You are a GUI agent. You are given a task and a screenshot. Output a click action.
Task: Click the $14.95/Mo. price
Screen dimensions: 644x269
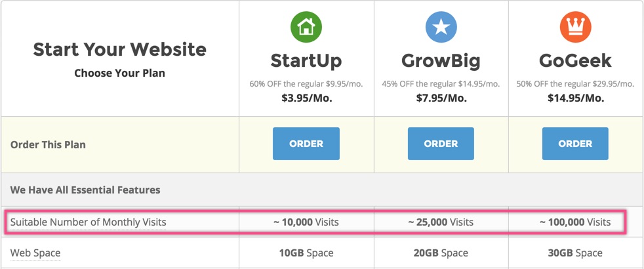tap(575, 98)
